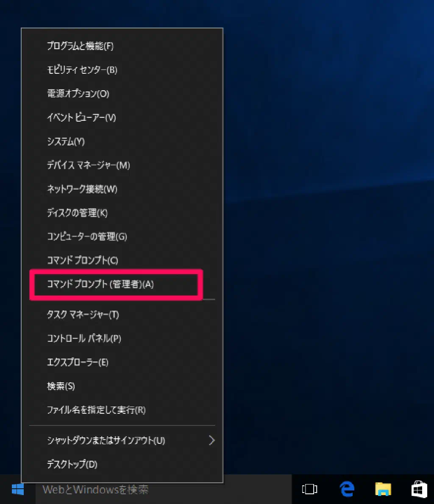Click the Windows Start button
The image size is (434, 504).
tap(17, 490)
